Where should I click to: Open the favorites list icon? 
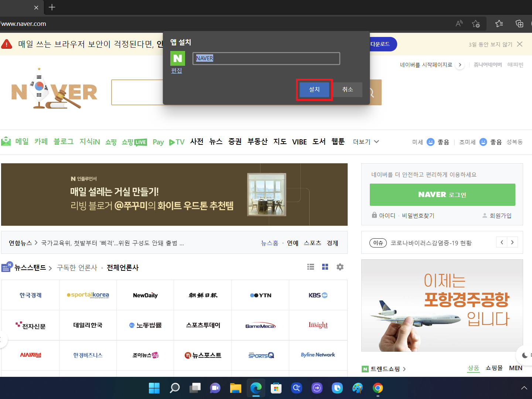tap(499, 24)
